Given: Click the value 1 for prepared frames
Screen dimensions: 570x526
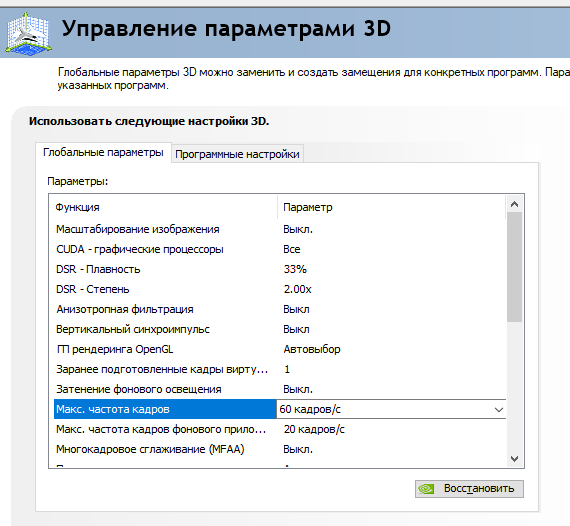Looking at the screenshot, I should [287, 369].
